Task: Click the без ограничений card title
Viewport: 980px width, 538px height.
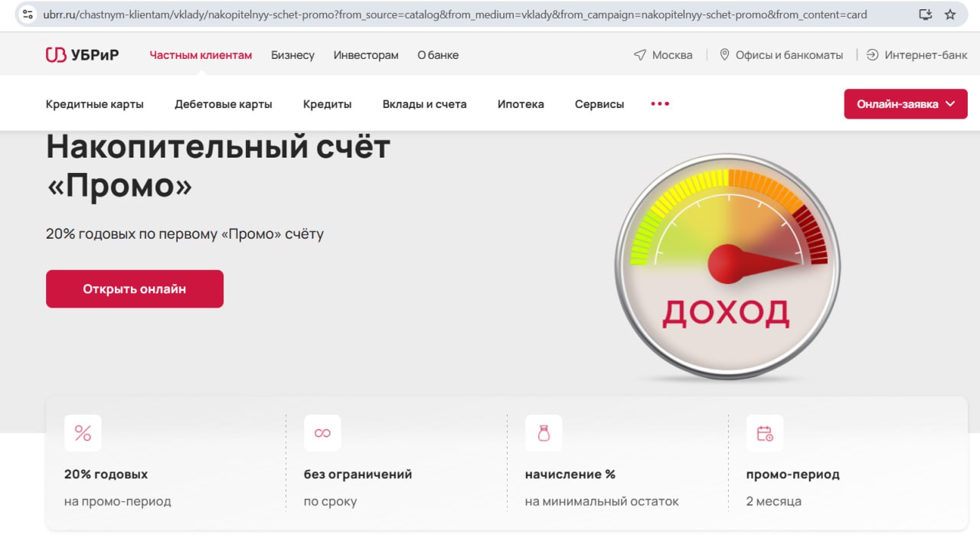Action: tap(358, 474)
